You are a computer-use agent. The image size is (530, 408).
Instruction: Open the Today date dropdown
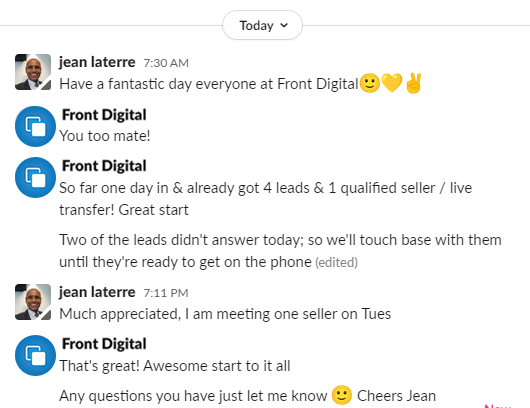click(262, 25)
